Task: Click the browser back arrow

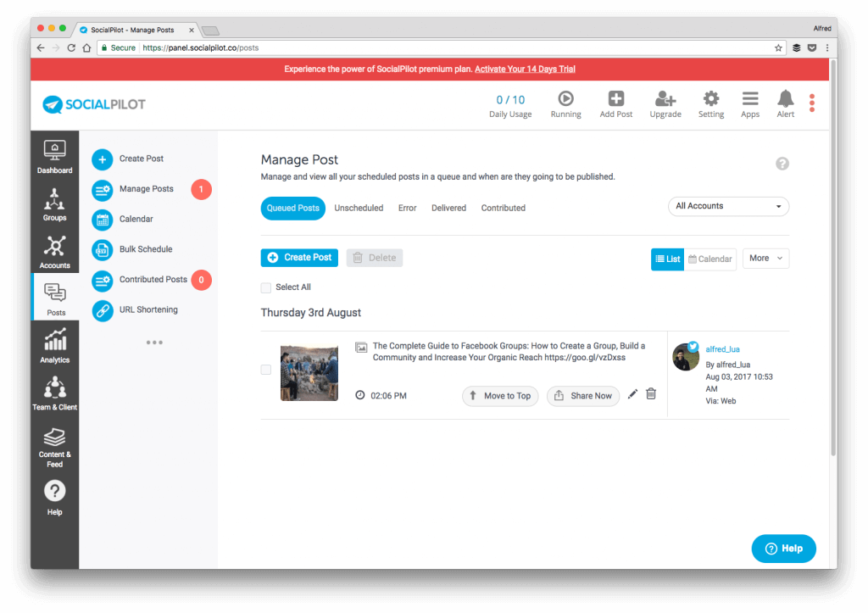Action: click(41, 48)
